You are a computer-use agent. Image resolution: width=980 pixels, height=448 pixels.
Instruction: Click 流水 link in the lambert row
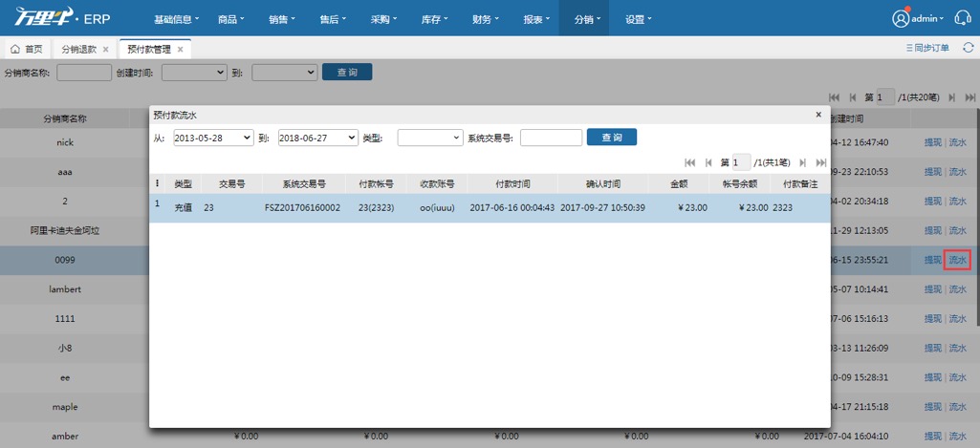tap(957, 289)
